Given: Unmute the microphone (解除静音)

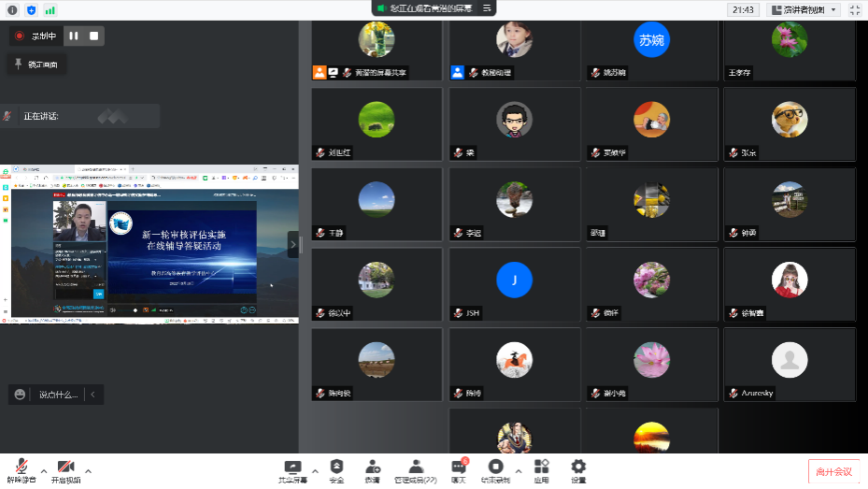Looking at the screenshot, I should (20, 468).
